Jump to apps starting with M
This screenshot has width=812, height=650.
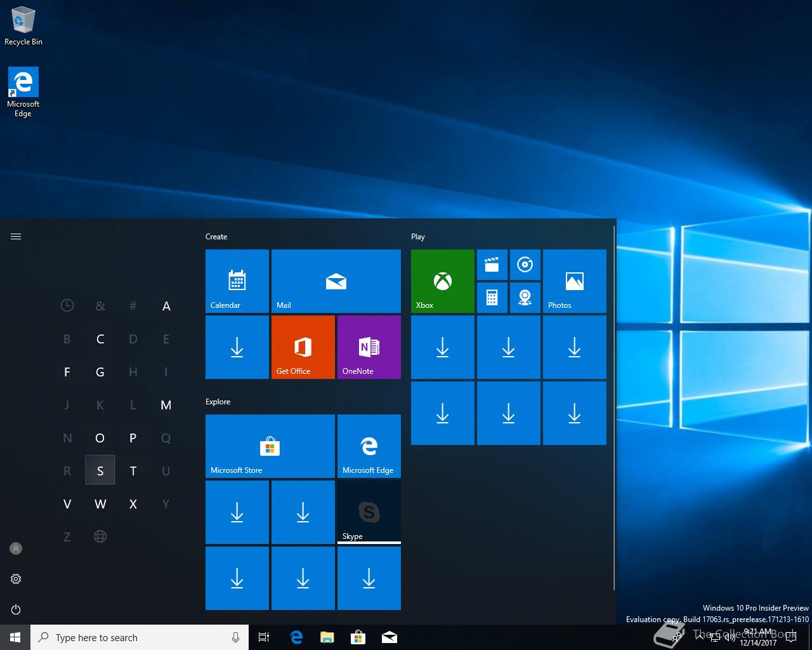coord(166,405)
